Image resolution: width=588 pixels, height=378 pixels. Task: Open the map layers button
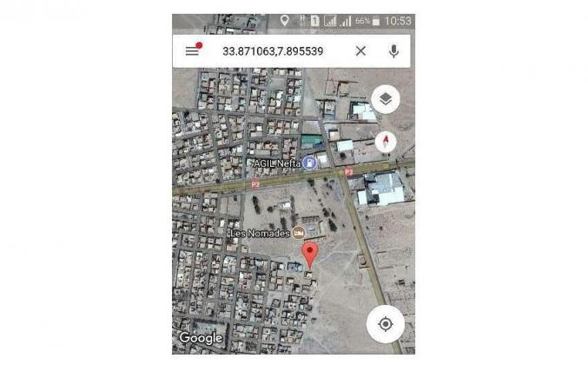click(386, 99)
